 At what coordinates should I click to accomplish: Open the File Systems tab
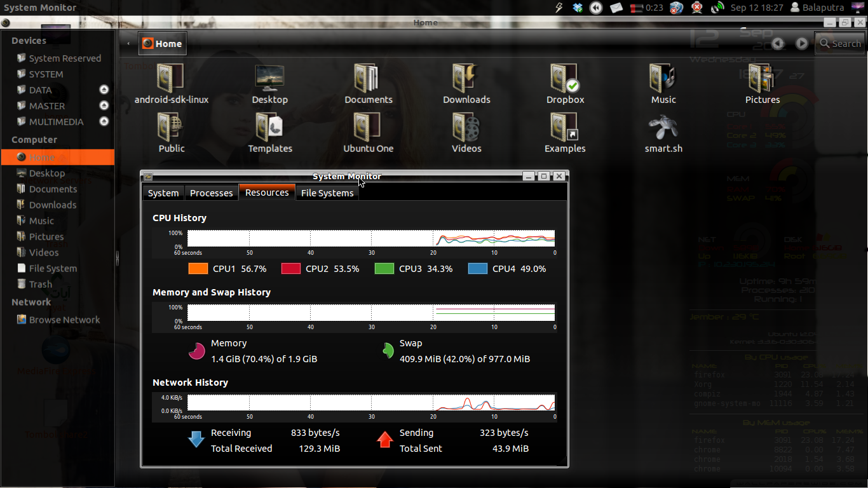pyautogui.click(x=327, y=193)
